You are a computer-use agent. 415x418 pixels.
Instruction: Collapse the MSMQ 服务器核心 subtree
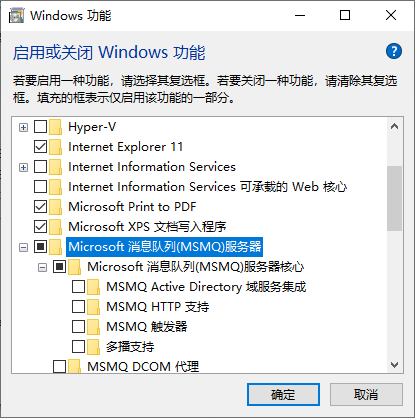click(42, 267)
